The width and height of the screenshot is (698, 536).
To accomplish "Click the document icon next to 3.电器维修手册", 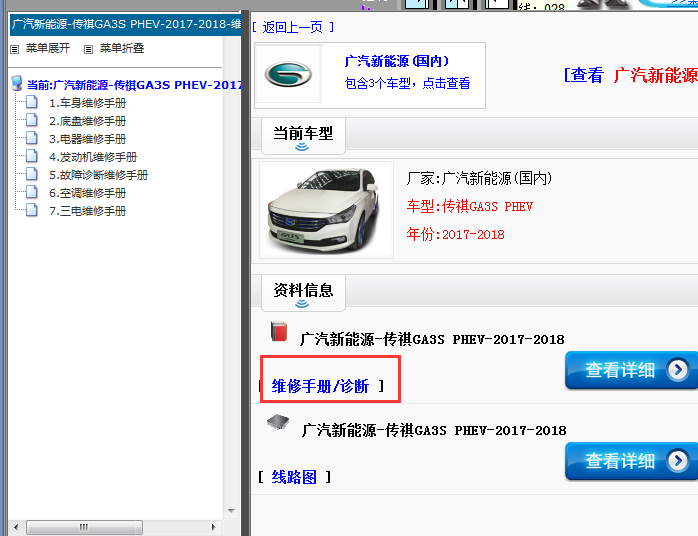I will 32,138.
